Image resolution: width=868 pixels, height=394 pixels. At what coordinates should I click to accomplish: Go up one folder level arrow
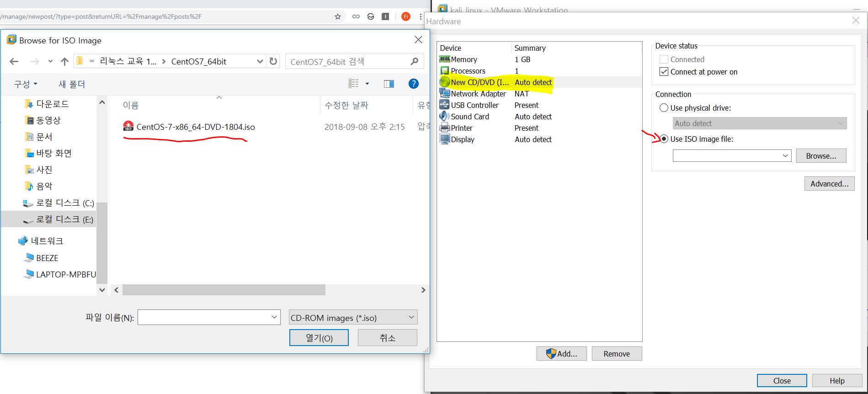64,62
